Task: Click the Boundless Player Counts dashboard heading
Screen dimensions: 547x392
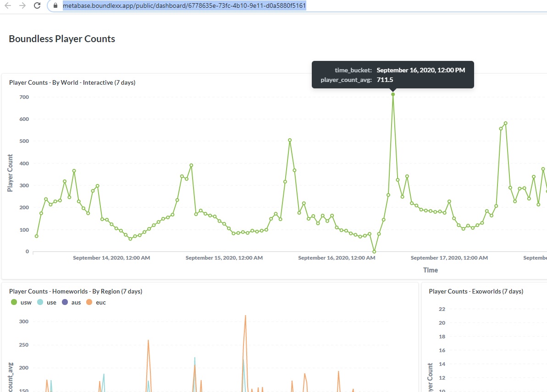Action: tap(62, 38)
